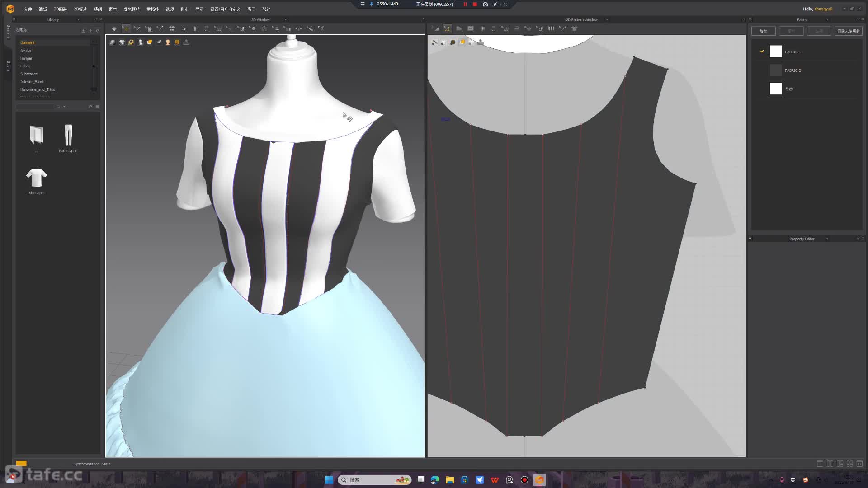Open the Fabric panel title dropdown arrow
This screenshot has width=868, height=488.
click(x=827, y=19)
